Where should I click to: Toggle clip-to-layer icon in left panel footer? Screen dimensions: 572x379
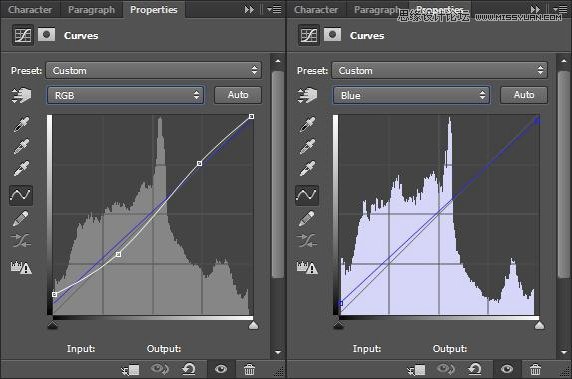click(130, 370)
